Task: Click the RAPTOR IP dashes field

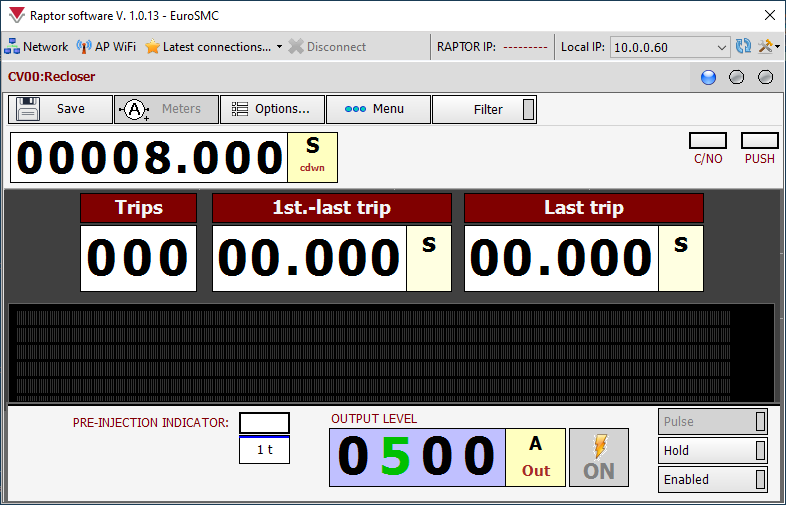Action: coord(525,47)
